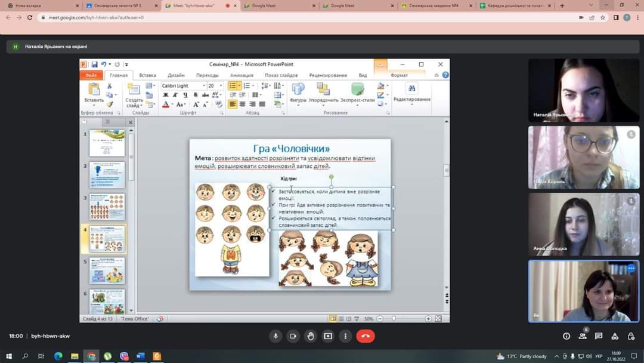Screen dimensions: 644x363
Task: Open Microsoft Edge from the taskbar
Action: pos(58,356)
